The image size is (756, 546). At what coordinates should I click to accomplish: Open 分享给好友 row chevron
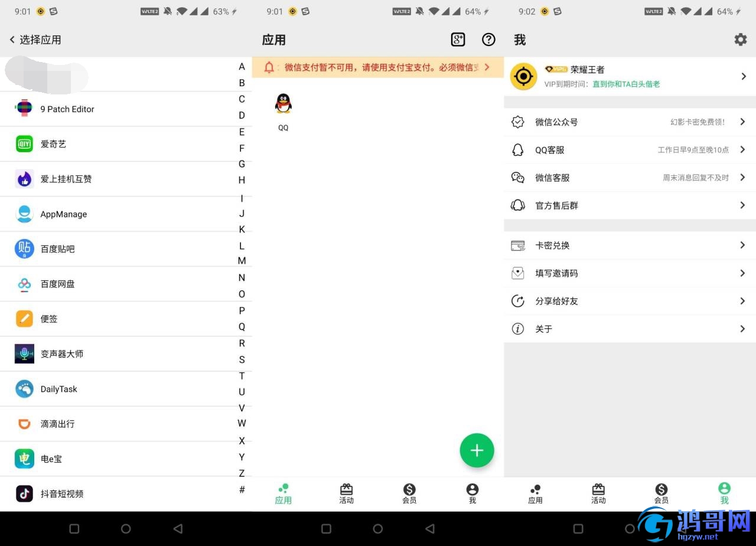[743, 300]
